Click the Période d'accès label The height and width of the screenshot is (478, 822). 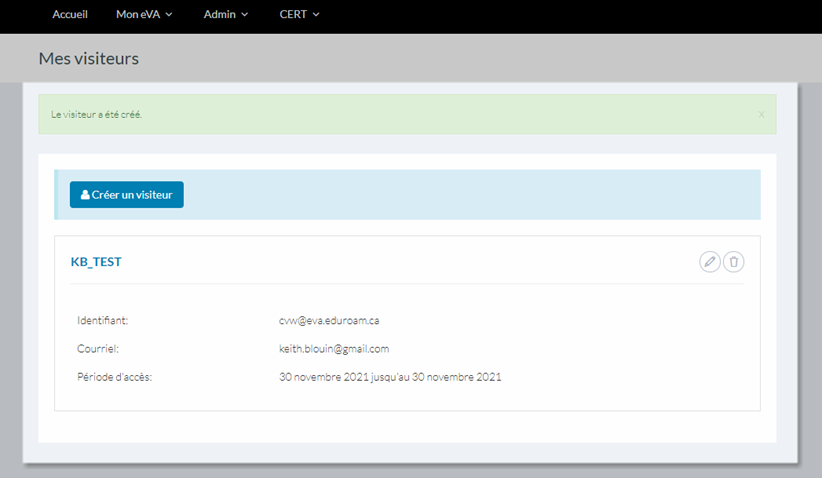pyautogui.click(x=114, y=377)
